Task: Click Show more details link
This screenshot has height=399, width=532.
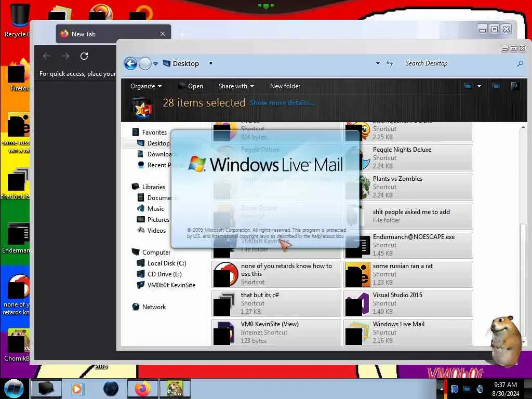Action: click(282, 103)
